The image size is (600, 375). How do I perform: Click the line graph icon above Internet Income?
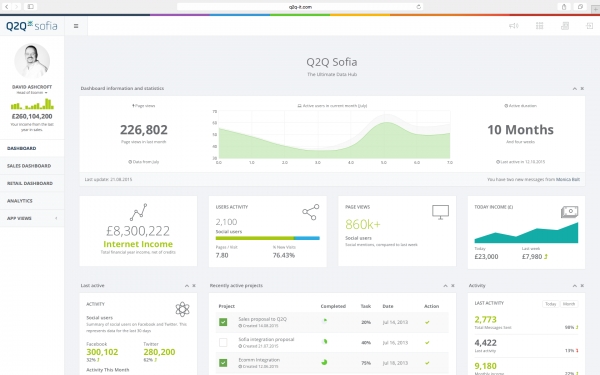tap(138, 212)
